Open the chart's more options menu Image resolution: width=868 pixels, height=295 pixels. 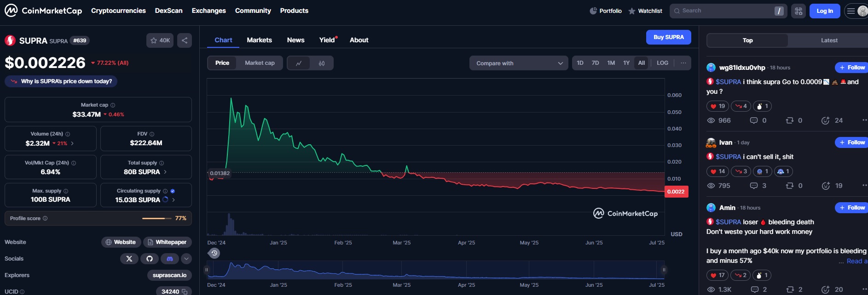coord(683,63)
